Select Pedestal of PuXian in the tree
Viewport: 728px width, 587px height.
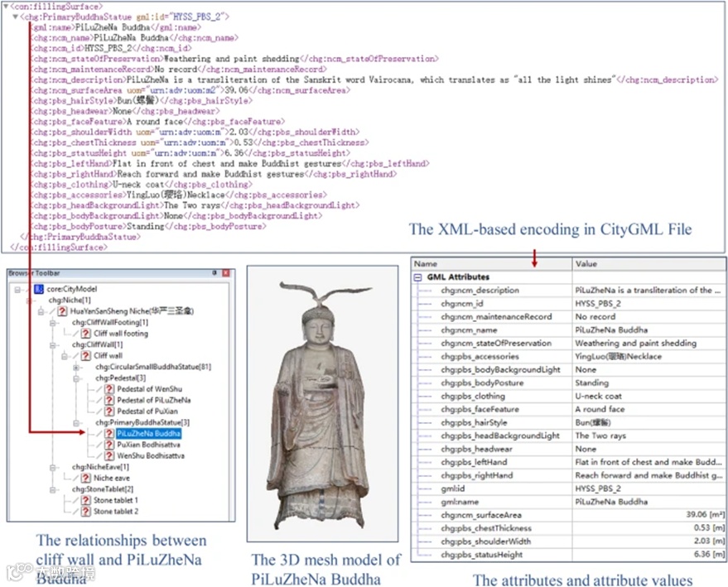point(147,411)
